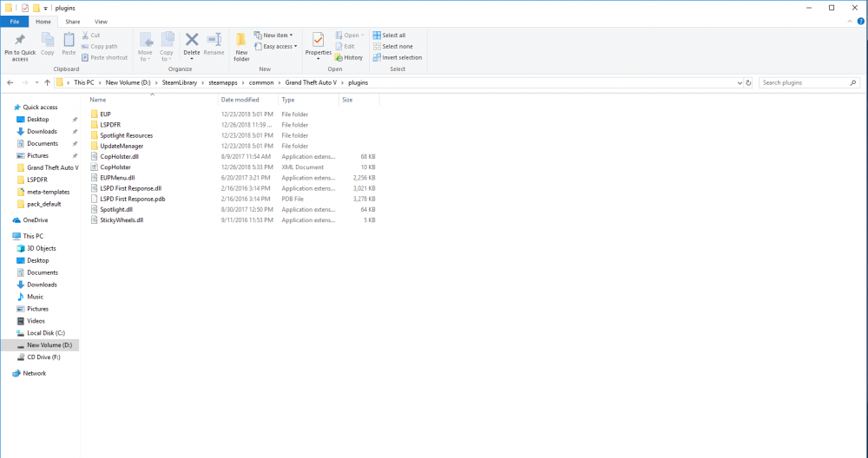Open meta-templates folder in sidebar
The height and width of the screenshot is (458, 868).
tap(48, 192)
